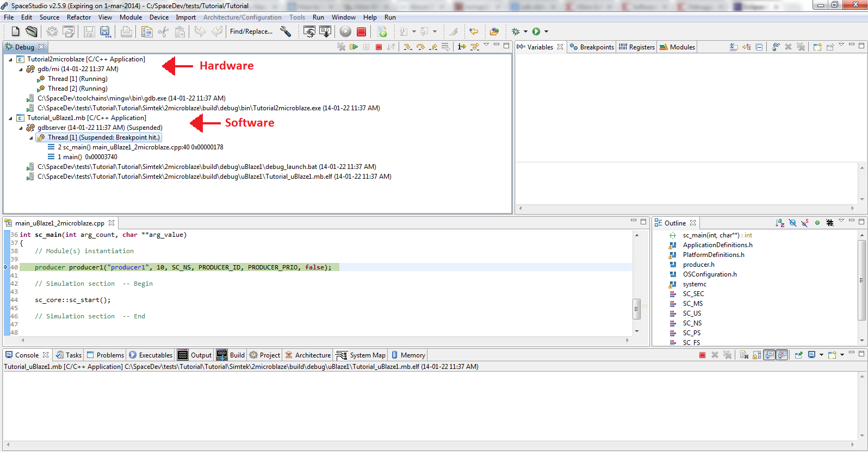Switch to the Registers tab
Screen dimensions: 868x452
point(636,47)
